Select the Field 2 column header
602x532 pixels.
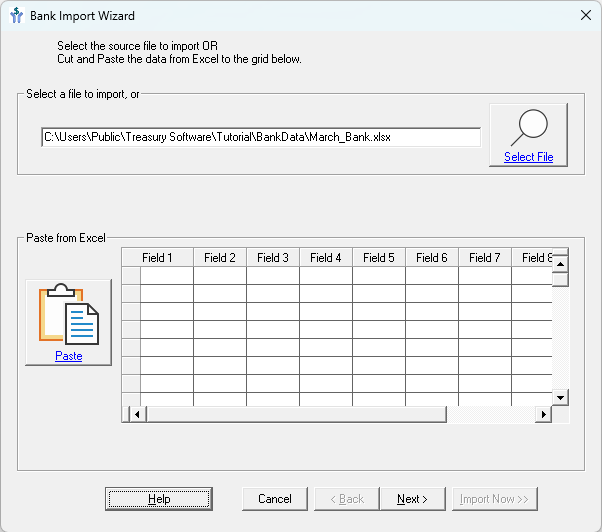[x=220, y=258]
